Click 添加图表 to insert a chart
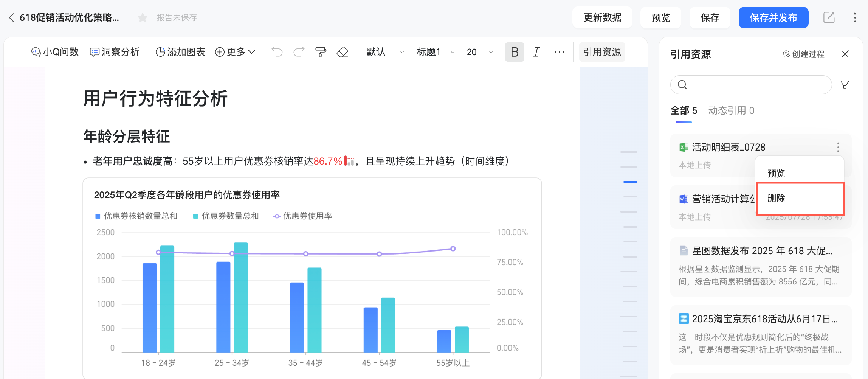 click(180, 52)
